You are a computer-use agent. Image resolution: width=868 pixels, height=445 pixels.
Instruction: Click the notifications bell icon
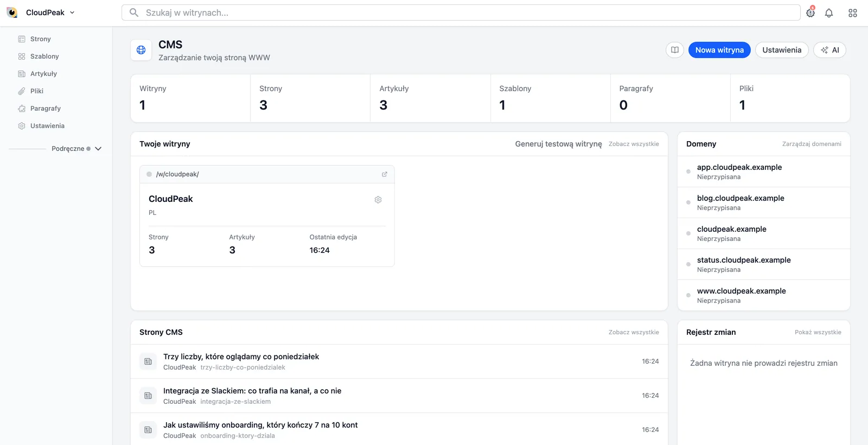click(x=829, y=13)
